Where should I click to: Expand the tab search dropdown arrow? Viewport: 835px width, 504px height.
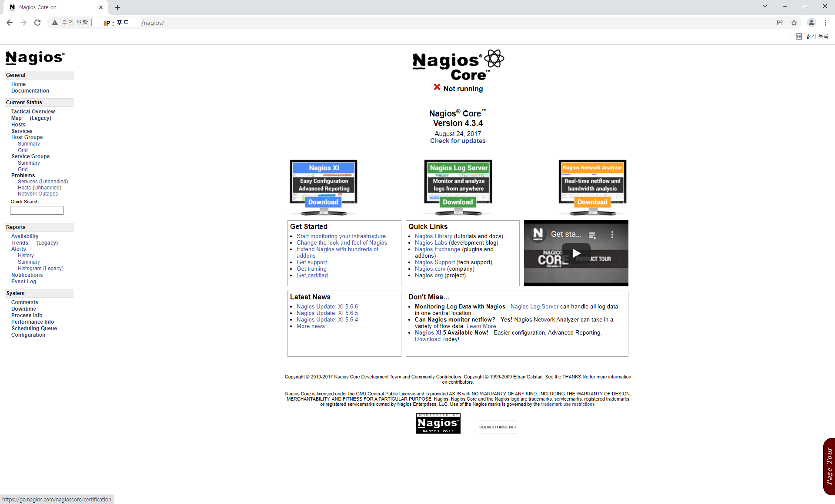(765, 7)
